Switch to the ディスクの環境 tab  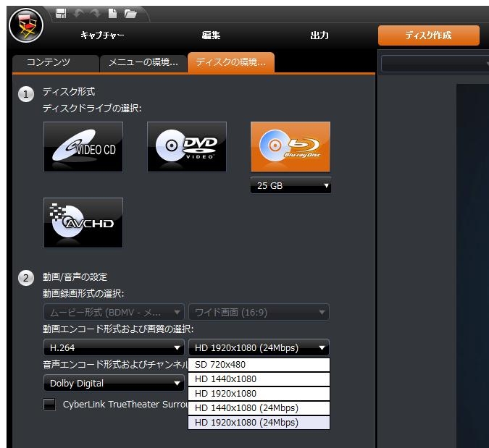pyautogui.click(x=231, y=63)
